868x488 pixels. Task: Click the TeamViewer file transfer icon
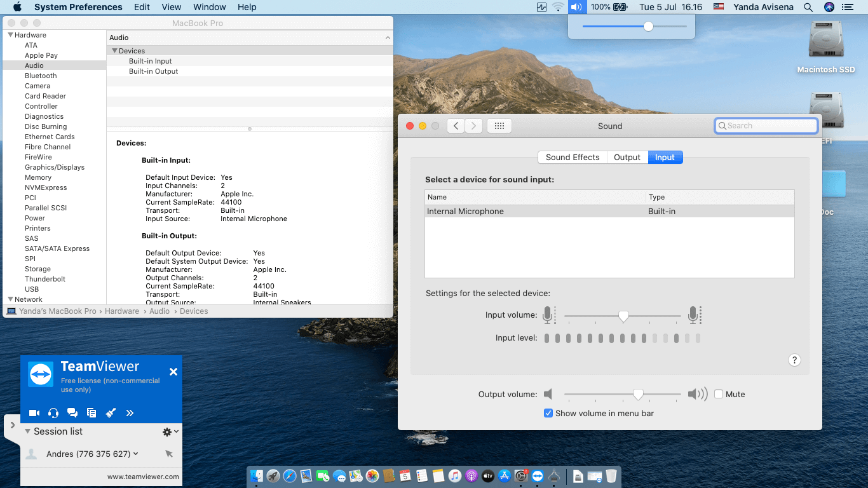(x=92, y=413)
